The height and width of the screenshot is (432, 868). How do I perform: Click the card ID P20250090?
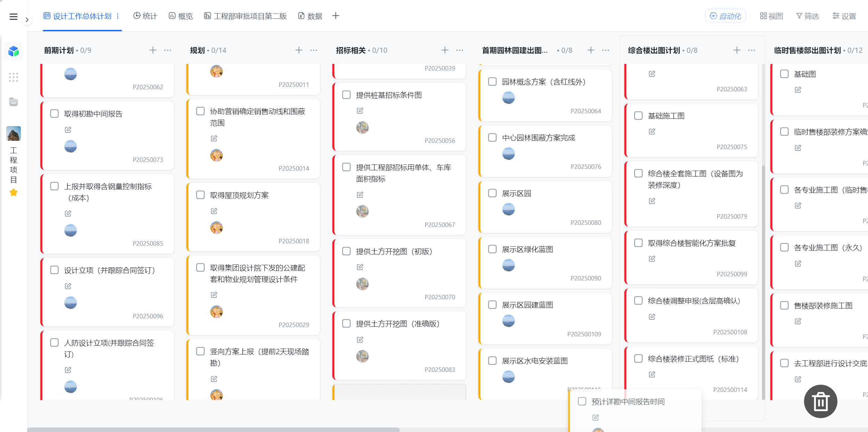(586, 278)
